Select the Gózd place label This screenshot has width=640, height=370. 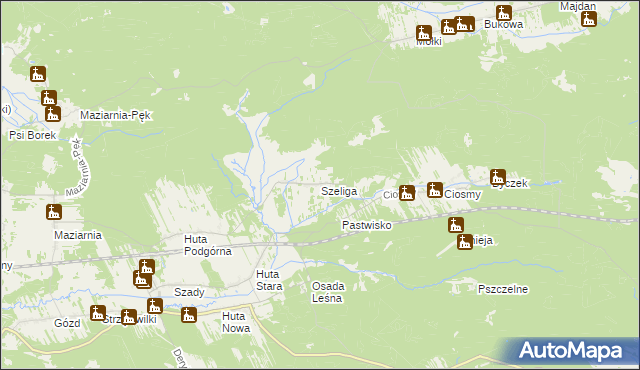coord(67,323)
